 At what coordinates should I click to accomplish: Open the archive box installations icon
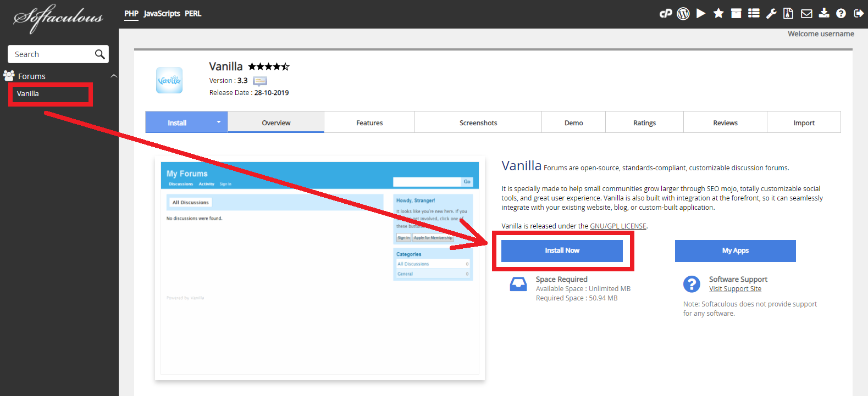(736, 13)
